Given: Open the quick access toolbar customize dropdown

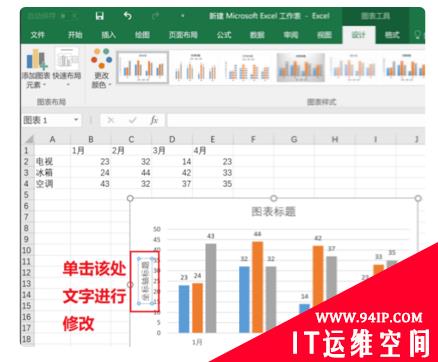Looking at the screenshot, I should coord(183,16).
